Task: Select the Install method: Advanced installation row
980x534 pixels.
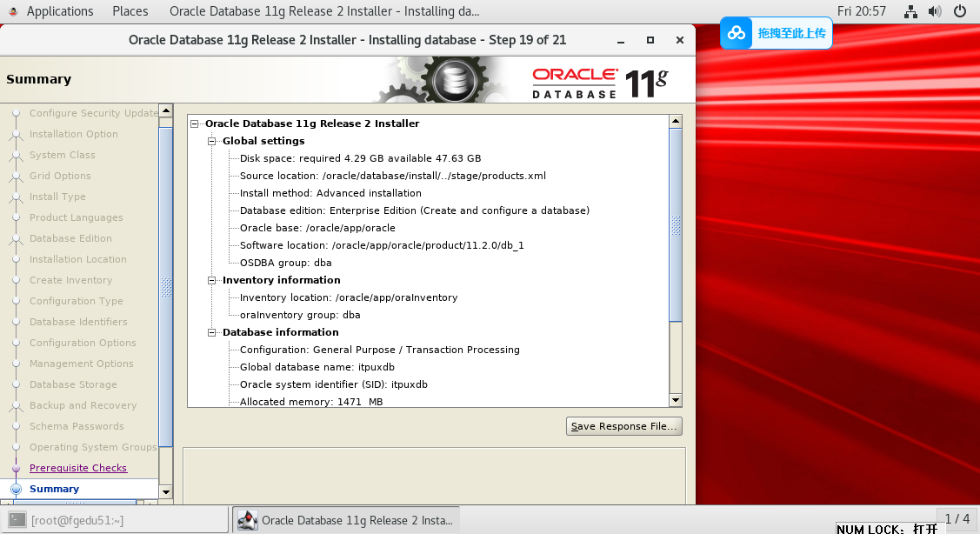Action: tap(330, 194)
